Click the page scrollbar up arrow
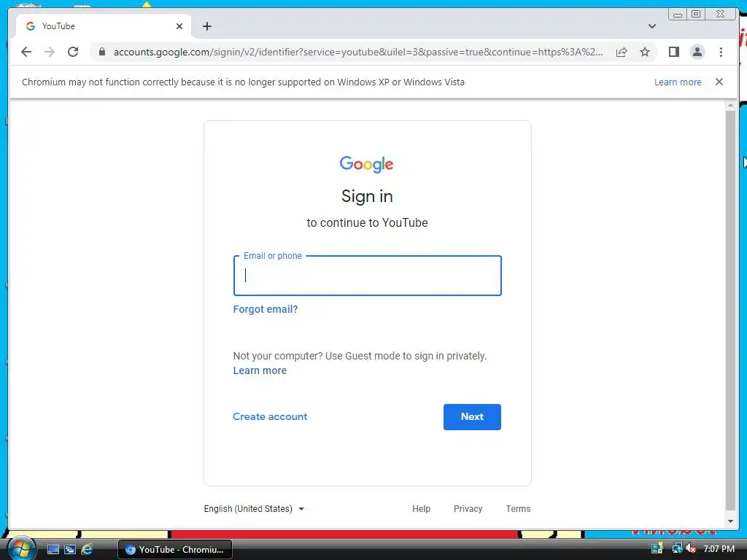This screenshot has width=747, height=560. pyautogui.click(x=730, y=105)
